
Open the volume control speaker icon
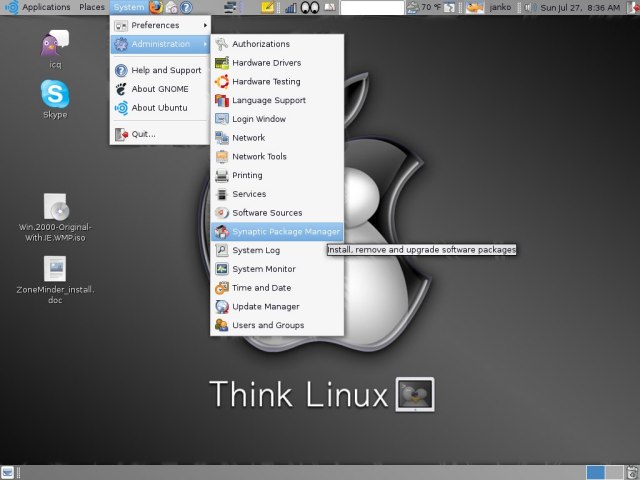point(530,7)
